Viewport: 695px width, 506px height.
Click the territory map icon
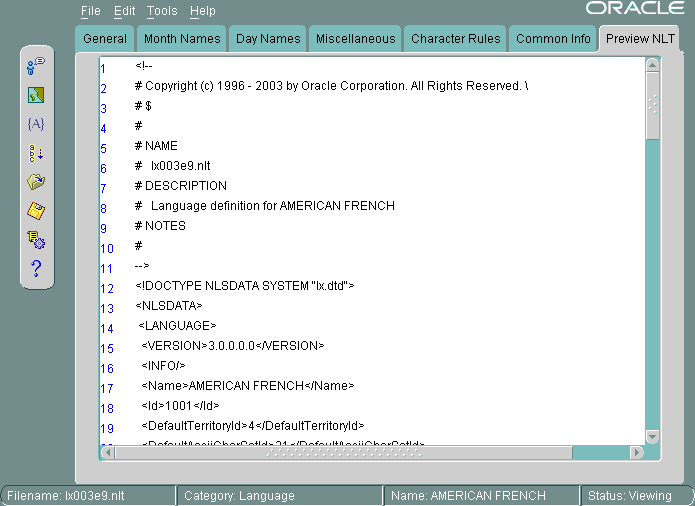pyautogui.click(x=36, y=95)
